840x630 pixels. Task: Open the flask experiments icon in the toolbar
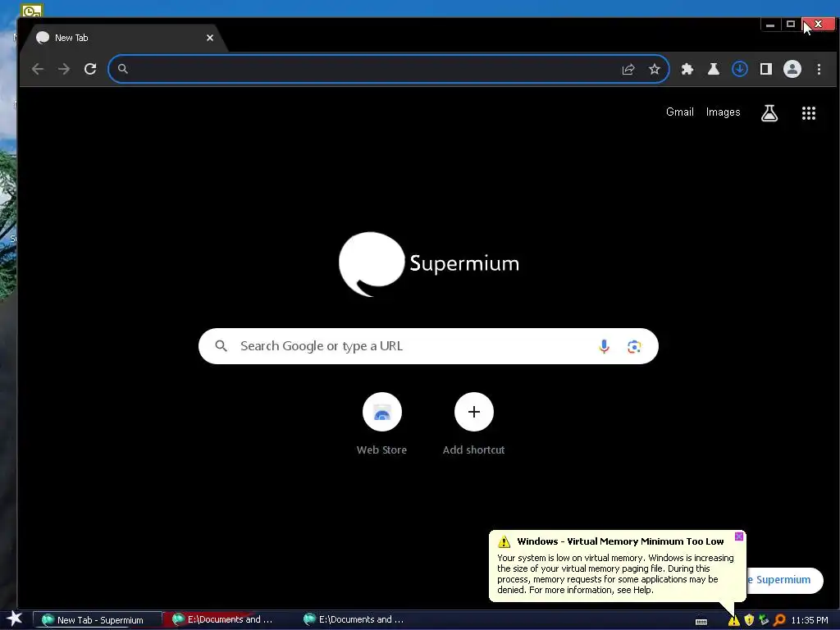(x=714, y=69)
